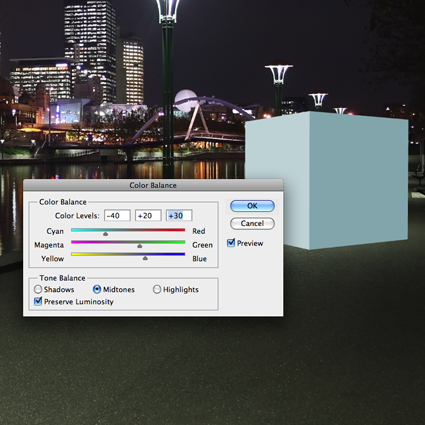Choose the Highlights tone option

(157, 289)
